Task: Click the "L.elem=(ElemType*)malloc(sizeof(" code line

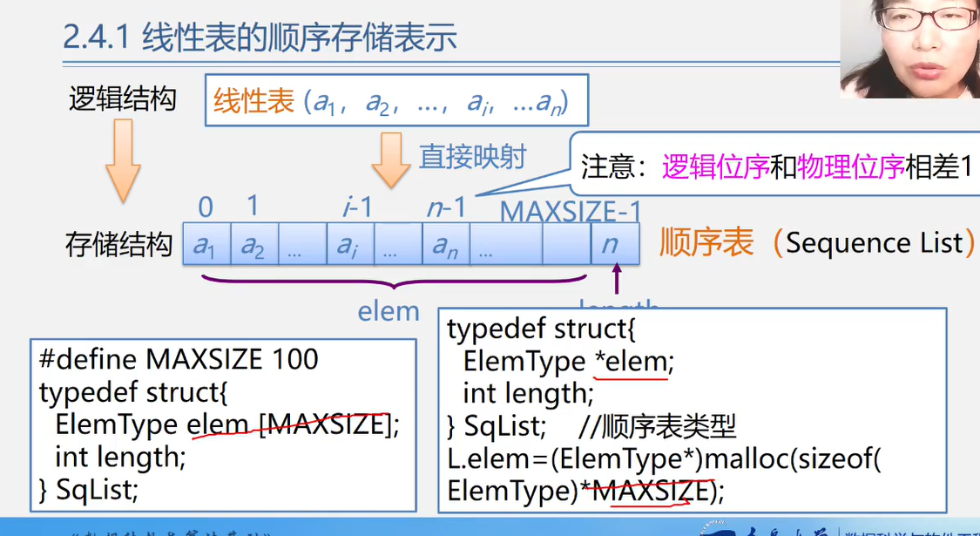Action: pos(665,459)
